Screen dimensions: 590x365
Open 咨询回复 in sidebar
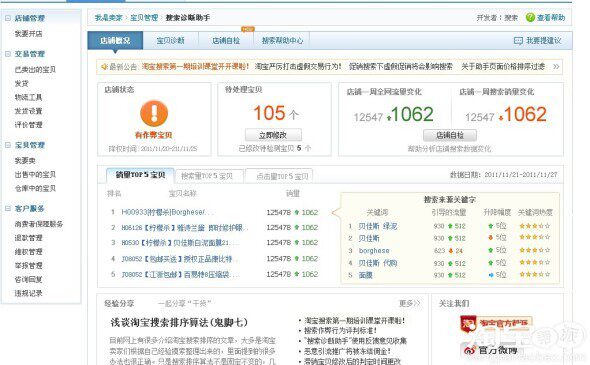(x=29, y=280)
